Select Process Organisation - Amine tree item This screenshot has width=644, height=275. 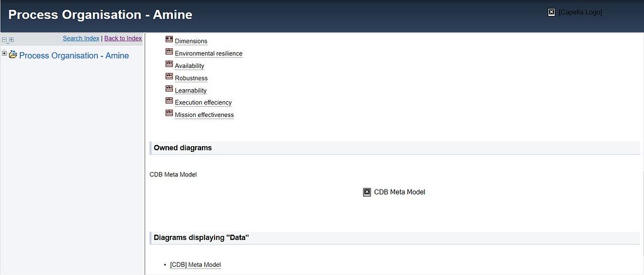click(x=74, y=56)
